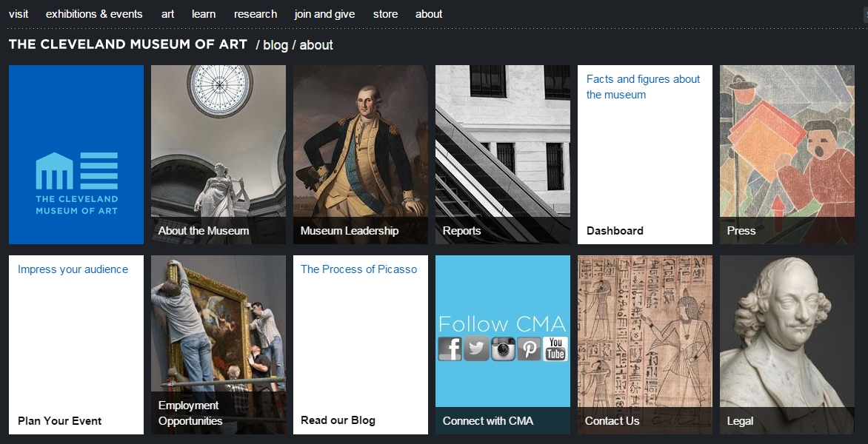Click the Dashboard tile label
This screenshot has width=868, height=444.
[x=615, y=231]
